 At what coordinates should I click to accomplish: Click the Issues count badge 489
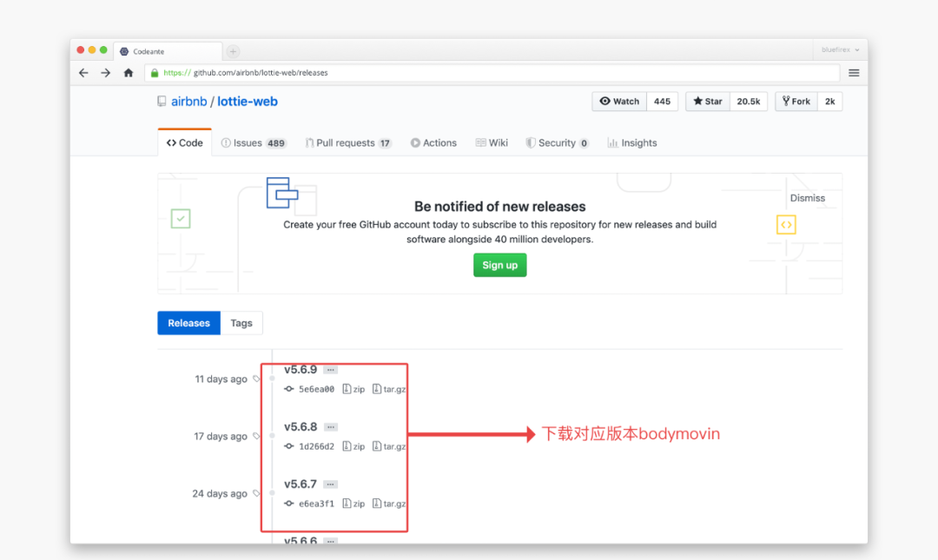(x=276, y=143)
